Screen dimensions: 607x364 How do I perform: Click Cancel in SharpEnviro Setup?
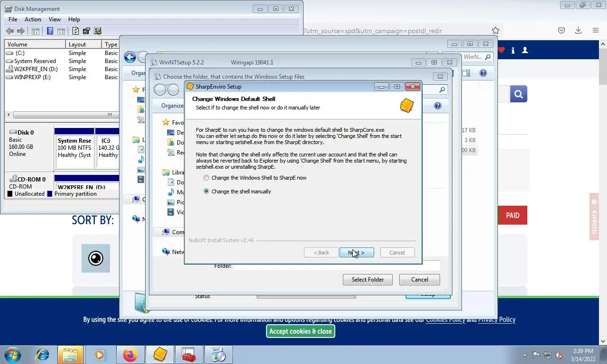(397, 253)
